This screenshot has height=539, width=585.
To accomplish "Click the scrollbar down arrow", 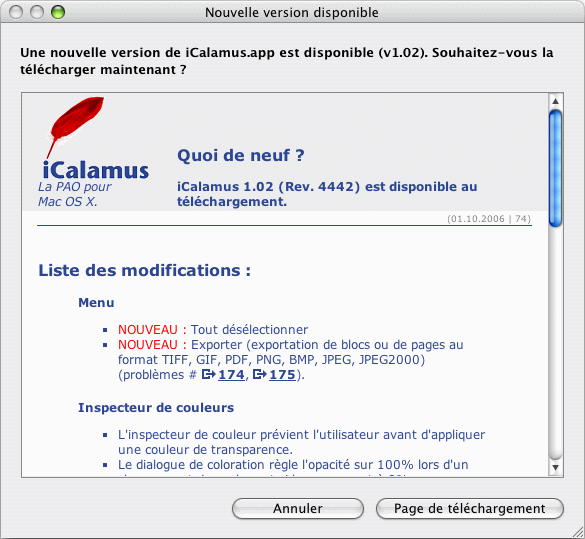I will pyautogui.click(x=556, y=467).
